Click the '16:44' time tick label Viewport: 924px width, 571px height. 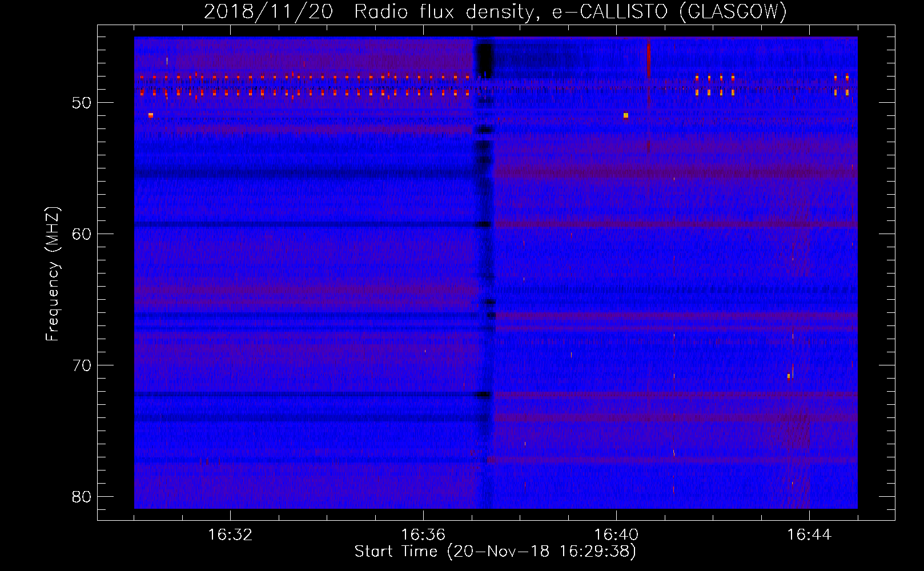(809, 535)
